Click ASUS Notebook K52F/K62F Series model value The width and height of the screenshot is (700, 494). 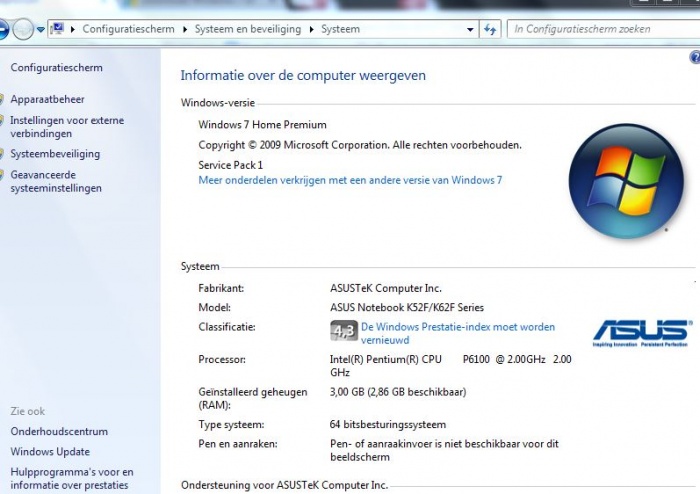coord(407,307)
